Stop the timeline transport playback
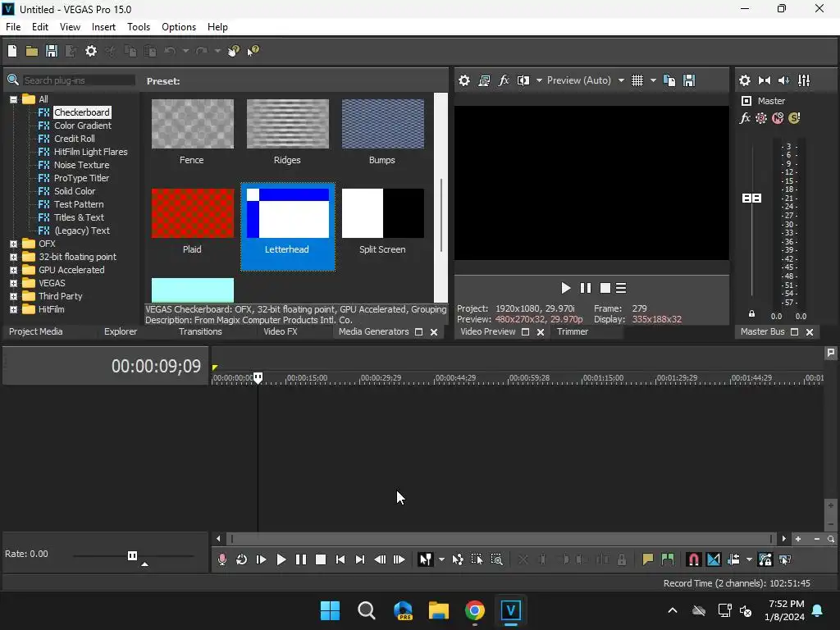 click(x=321, y=559)
